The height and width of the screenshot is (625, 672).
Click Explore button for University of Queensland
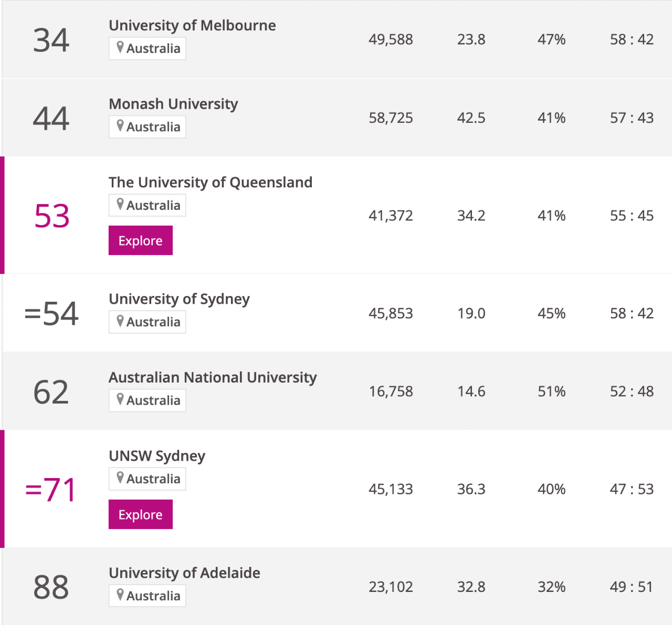coord(141,240)
